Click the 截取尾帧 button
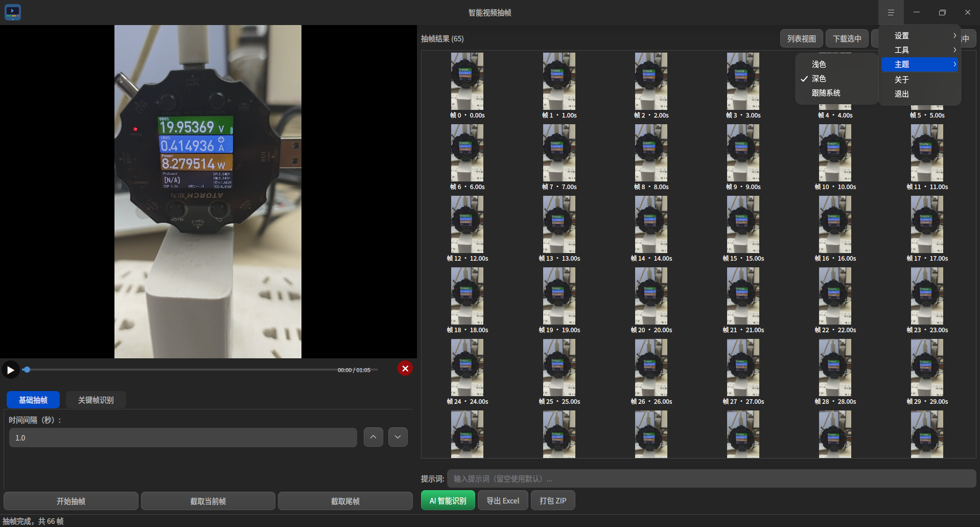This screenshot has width=980, height=527. tap(345, 501)
